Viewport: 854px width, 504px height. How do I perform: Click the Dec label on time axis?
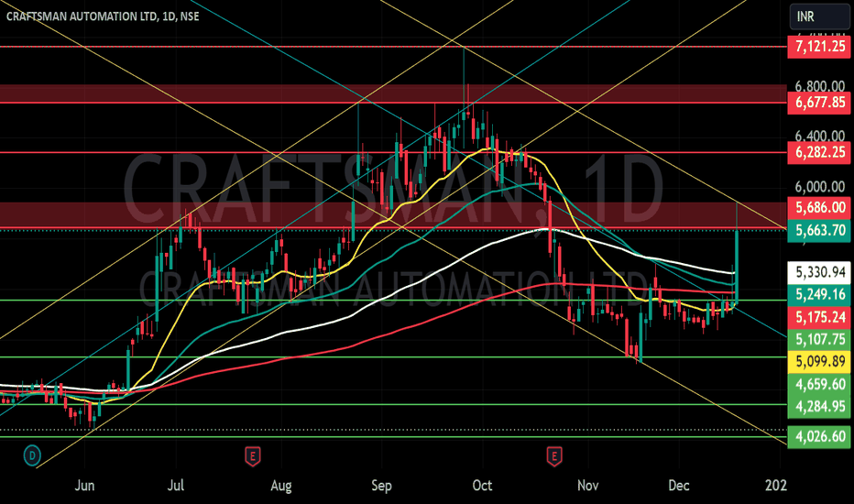point(679,485)
